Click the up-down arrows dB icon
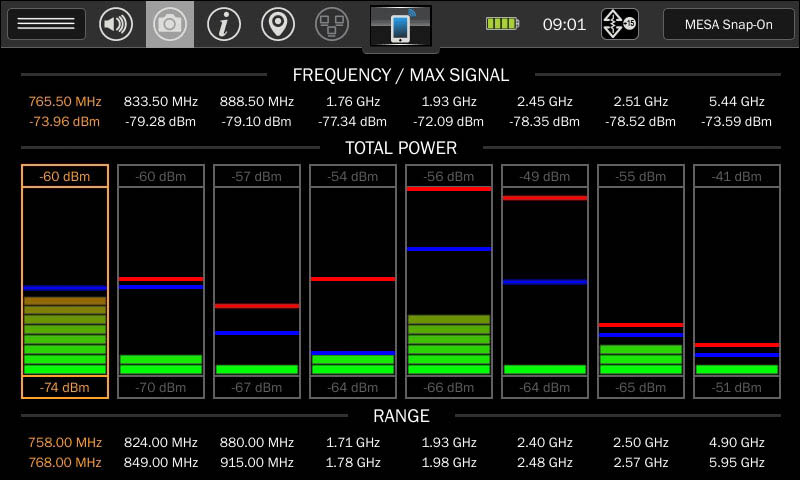 pos(619,24)
